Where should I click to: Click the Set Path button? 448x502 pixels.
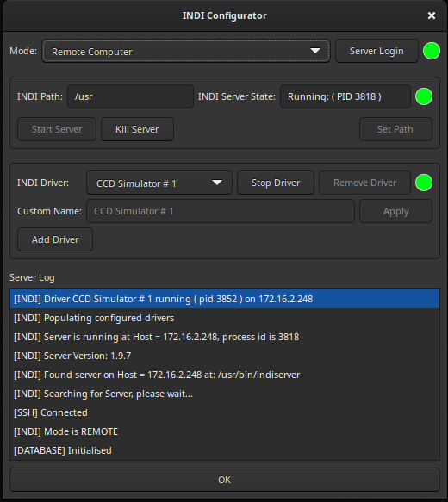coord(395,129)
